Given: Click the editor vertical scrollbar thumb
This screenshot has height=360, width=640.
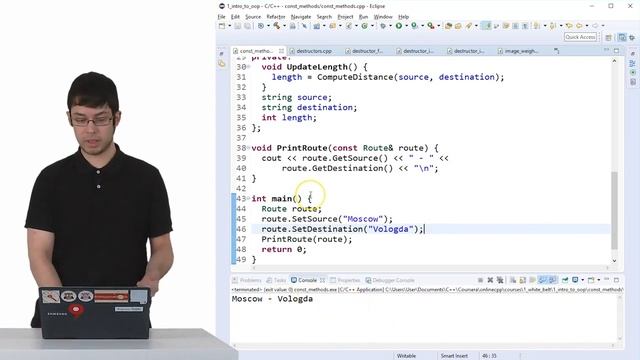Looking at the screenshot, I should pos(614,210).
